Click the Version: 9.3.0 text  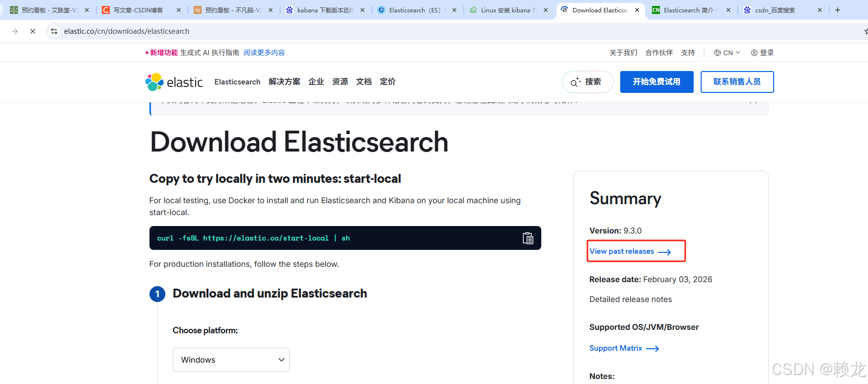tap(616, 230)
